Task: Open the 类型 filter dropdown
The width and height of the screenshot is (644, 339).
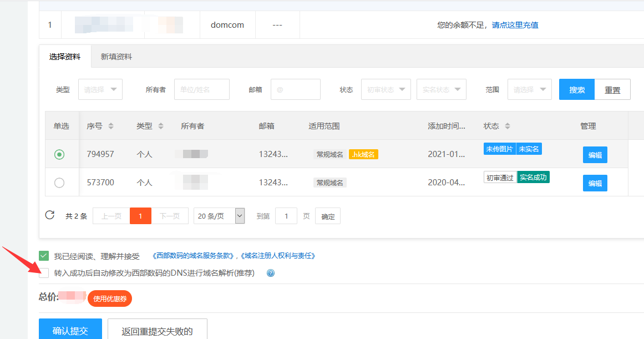Action: 100,89
